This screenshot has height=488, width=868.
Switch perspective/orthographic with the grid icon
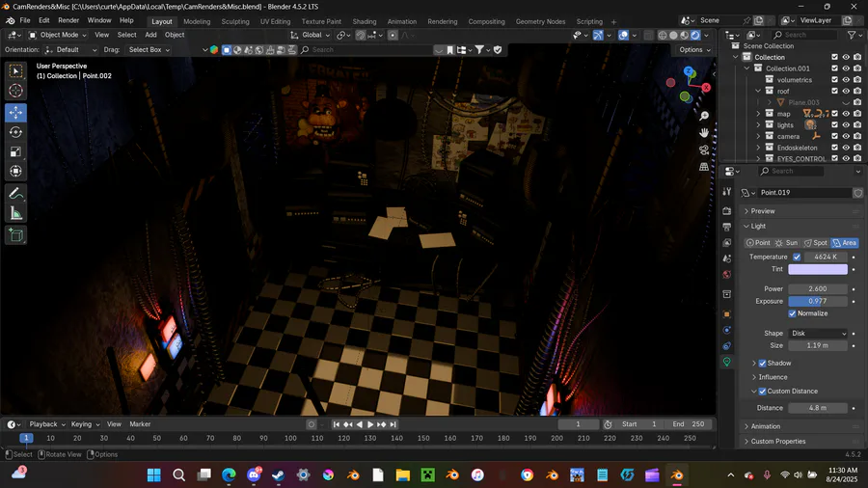pos(704,167)
